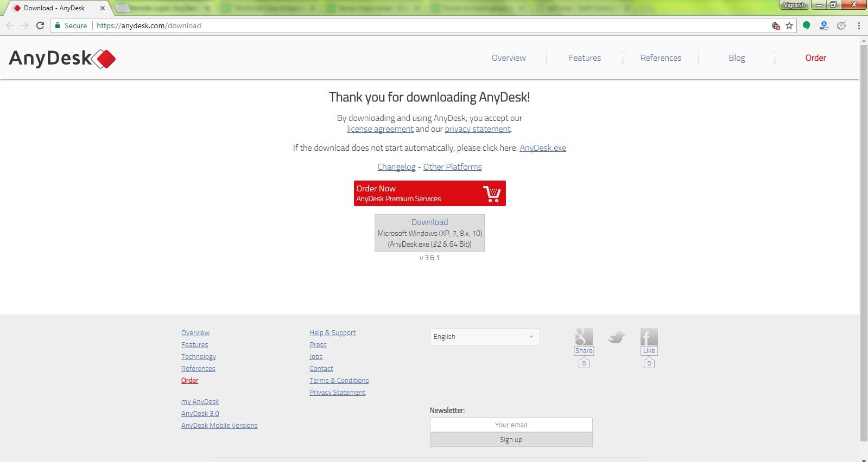Viewport: 868px width, 462px height.
Task: Open the footer Overview link
Action: pos(195,333)
